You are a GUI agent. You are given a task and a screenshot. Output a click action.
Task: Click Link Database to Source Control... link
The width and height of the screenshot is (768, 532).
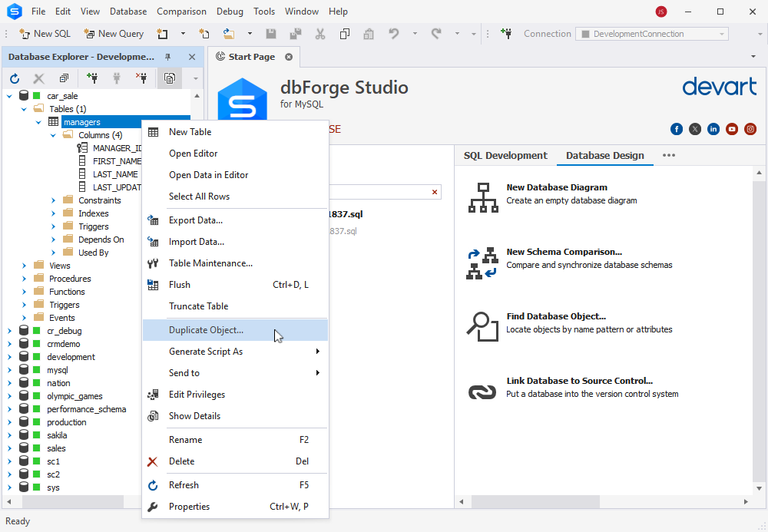[x=579, y=381]
